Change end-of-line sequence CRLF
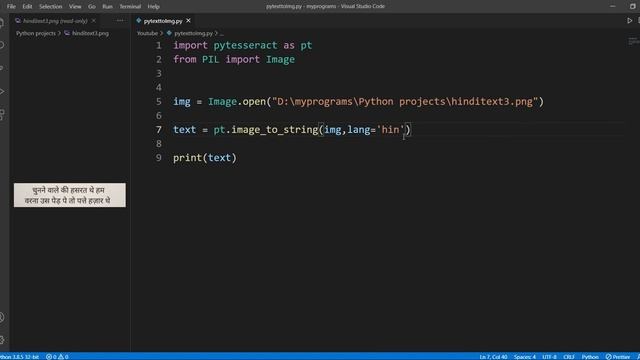The height and width of the screenshot is (360, 640). point(569,357)
